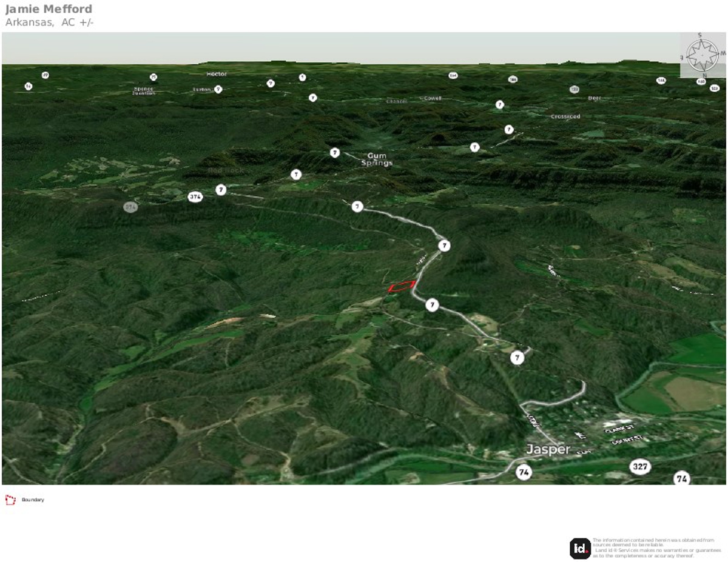Click the Cowell place label
The image size is (728, 562).
pos(432,98)
